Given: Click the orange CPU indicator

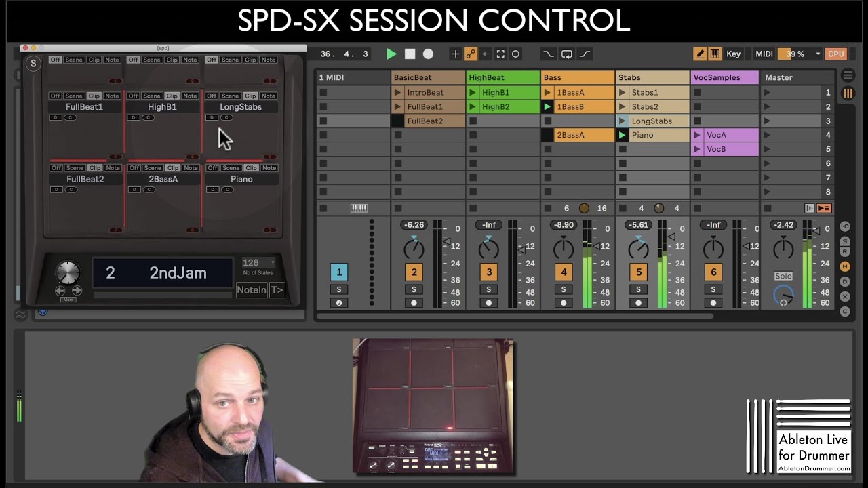Looking at the screenshot, I should pos(836,54).
